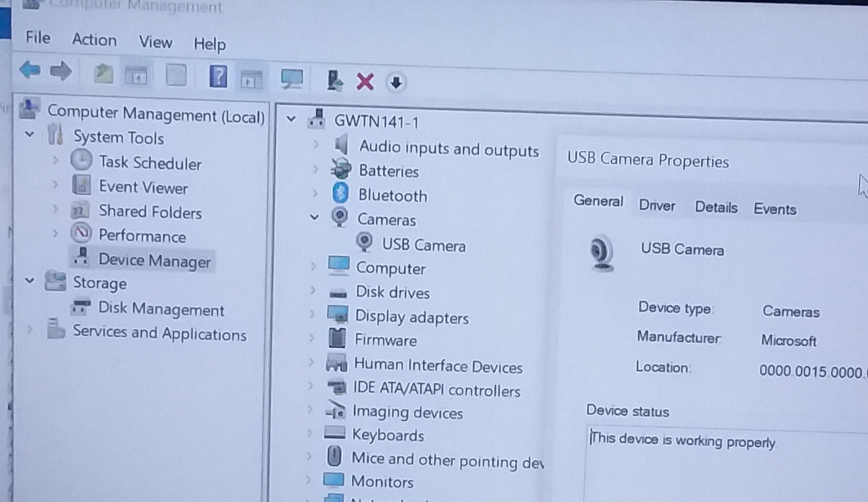Image resolution: width=868 pixels, height=502 pixels.
Task: Collapse the Cameras category
Action: (314, 217)
